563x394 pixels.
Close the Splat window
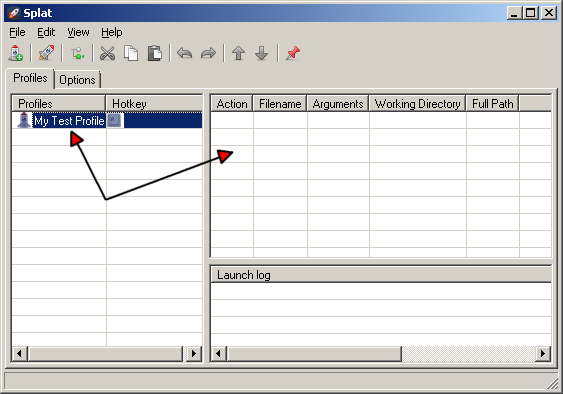[x=549, y=13]
